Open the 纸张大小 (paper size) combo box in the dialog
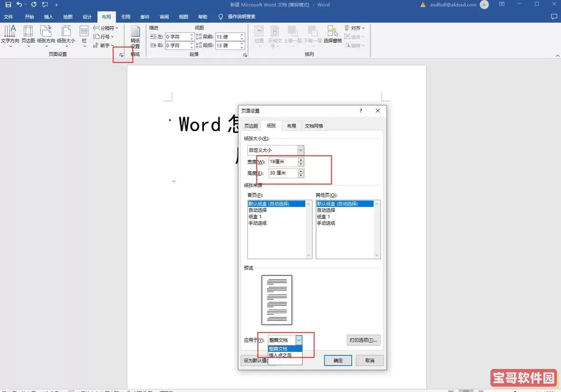Image resolution: width=561 pixels, height=392 pixels. click(x=275, y=150)
